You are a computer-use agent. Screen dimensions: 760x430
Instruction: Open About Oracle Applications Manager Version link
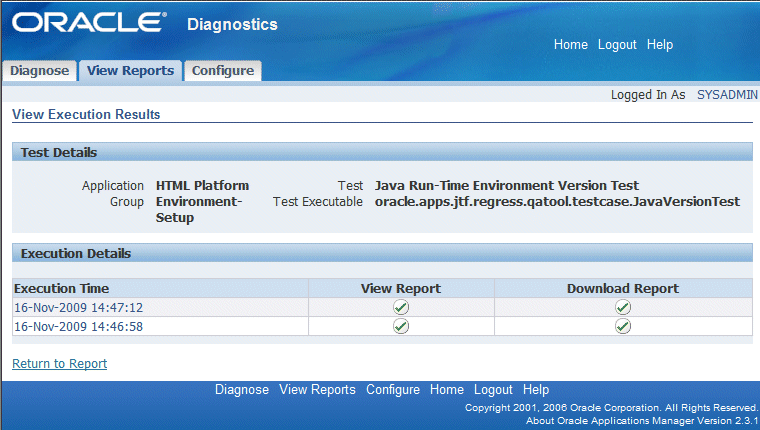point(642,421)
